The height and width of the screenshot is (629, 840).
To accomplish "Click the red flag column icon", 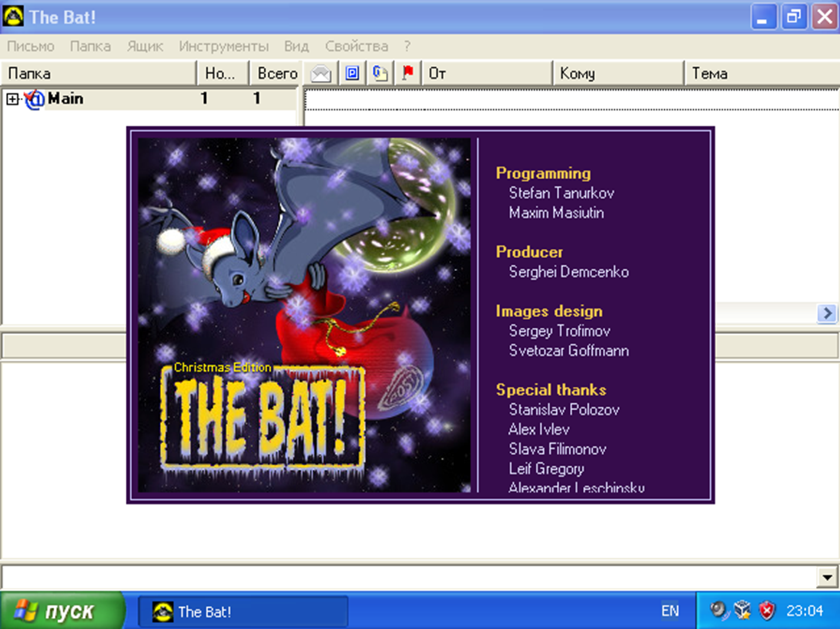I will point(408,73).
